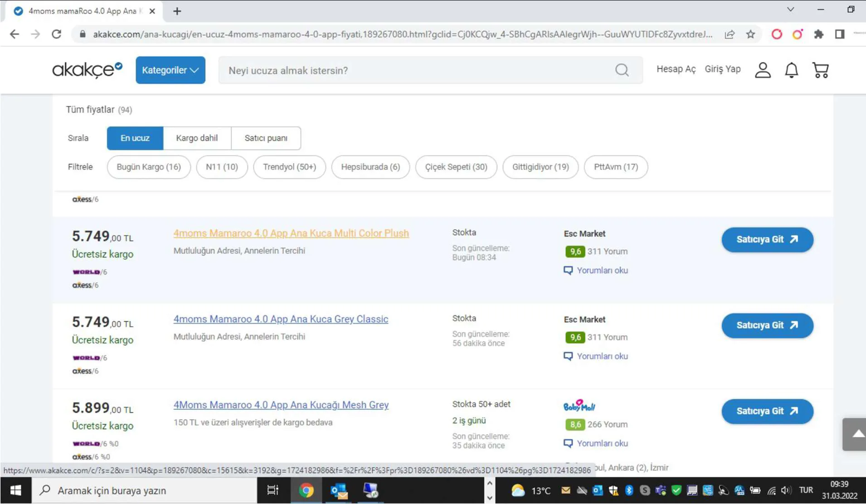The width and height of the screenshot is (866, 504).
Task: Reload the current page
Action: pyautogui.click(x=56, y=34)
